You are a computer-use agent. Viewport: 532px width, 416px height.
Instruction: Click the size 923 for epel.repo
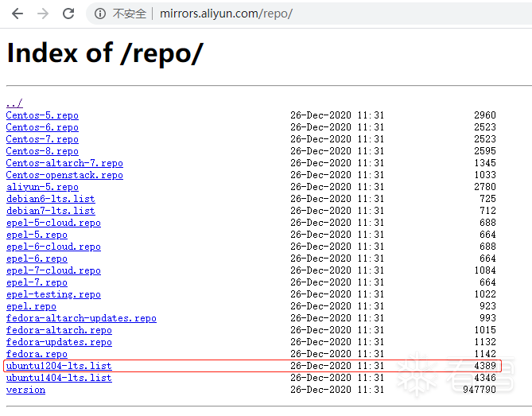(488, 306)
